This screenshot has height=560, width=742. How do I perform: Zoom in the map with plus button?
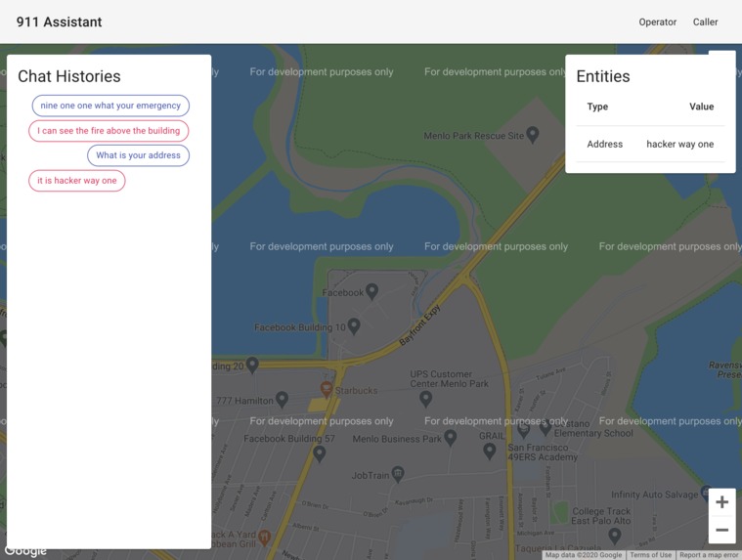[721, 501]
